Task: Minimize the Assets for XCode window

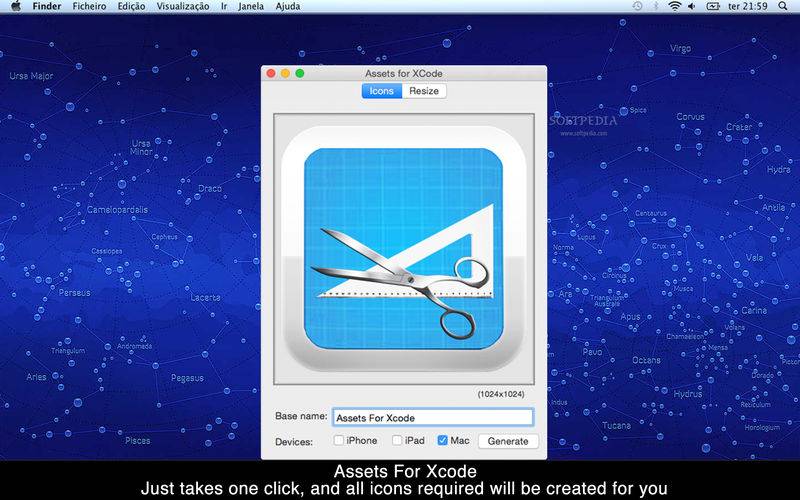Action: [285, 73]
